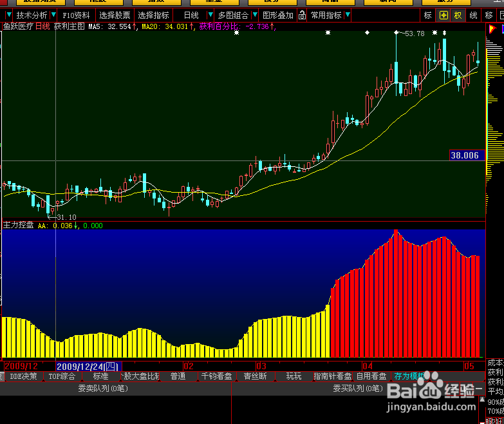Click the first star event marker above the chart
The image size is (504, 424).
237,32
